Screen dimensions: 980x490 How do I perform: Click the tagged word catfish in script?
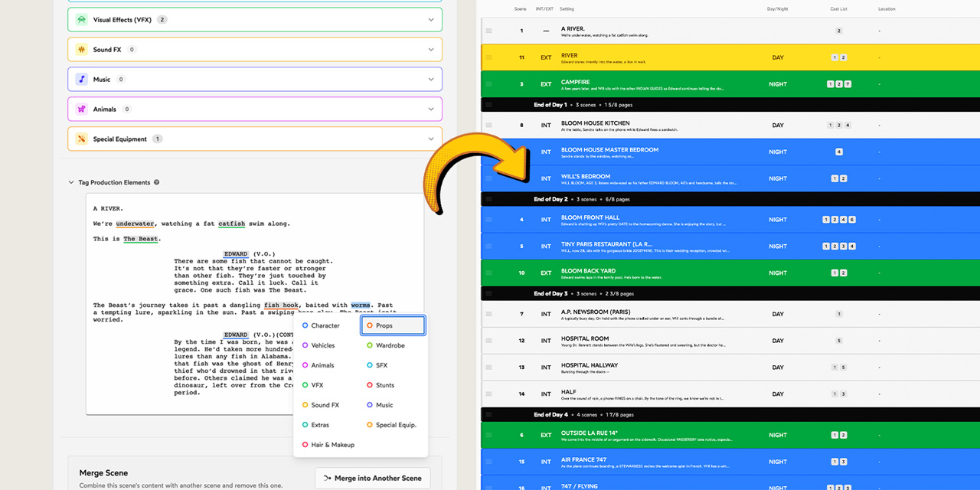pyautogui.click(x=231, y=224)
